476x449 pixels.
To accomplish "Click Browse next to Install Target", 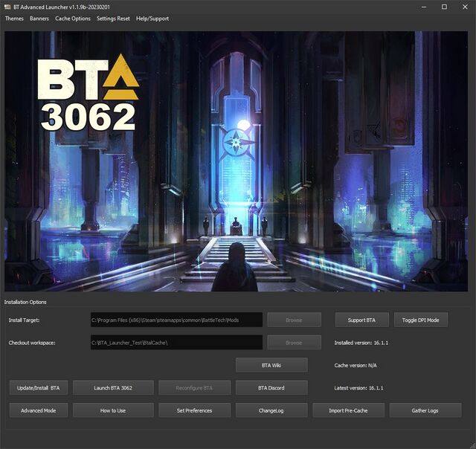I will pyautogui.click(x=295, y=320).
